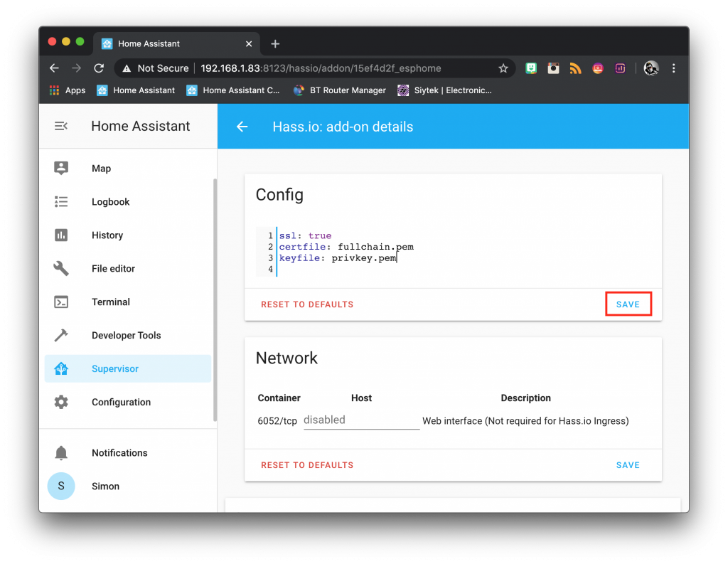Click the Host port input field

[x=361, y=420]
